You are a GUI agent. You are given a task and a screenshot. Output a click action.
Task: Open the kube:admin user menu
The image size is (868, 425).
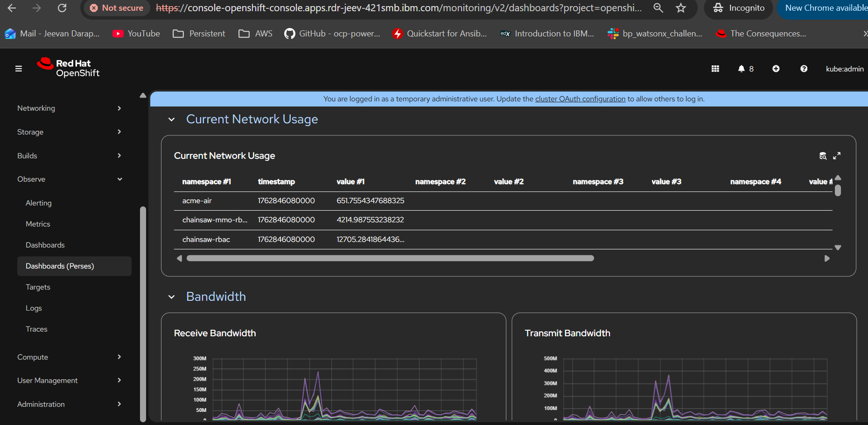coord(844,69)
